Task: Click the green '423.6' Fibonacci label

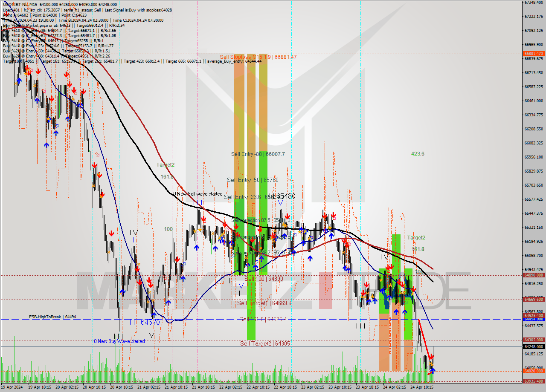Action: tap(418, 154)
